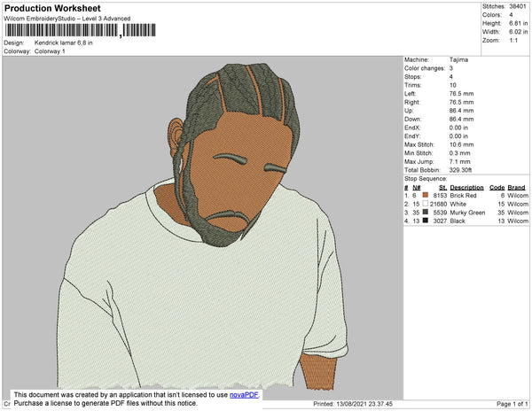Screen dimensions: 532x411
Task: Click the stitch count 3027 for Black
Action: click(440, 221)
